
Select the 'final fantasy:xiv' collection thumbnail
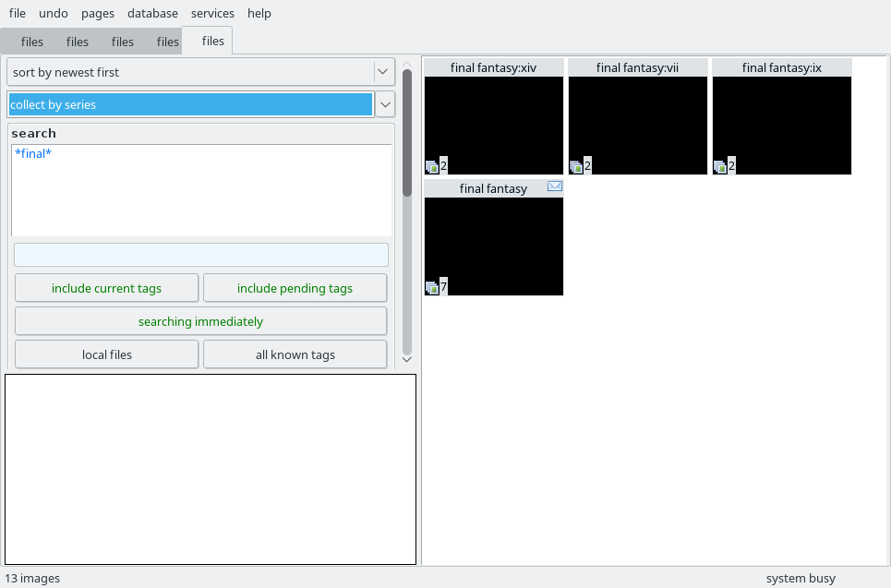pos(494,116)
